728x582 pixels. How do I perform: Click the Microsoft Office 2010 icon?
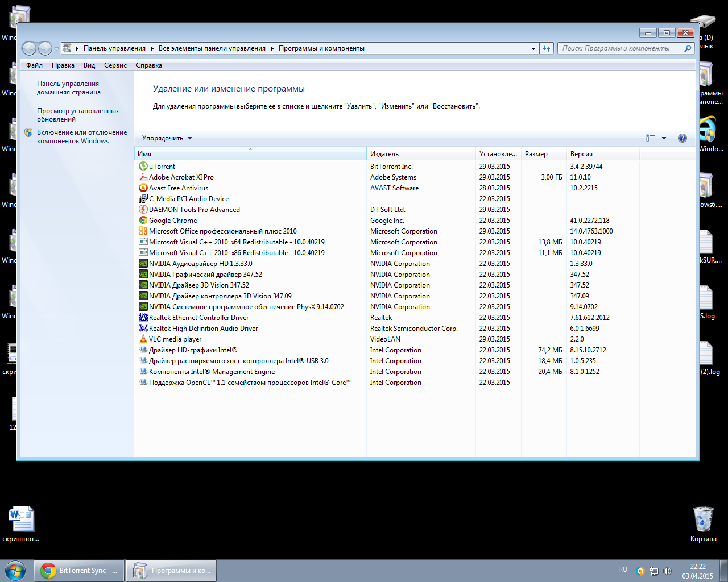click(x=143, y=231)
